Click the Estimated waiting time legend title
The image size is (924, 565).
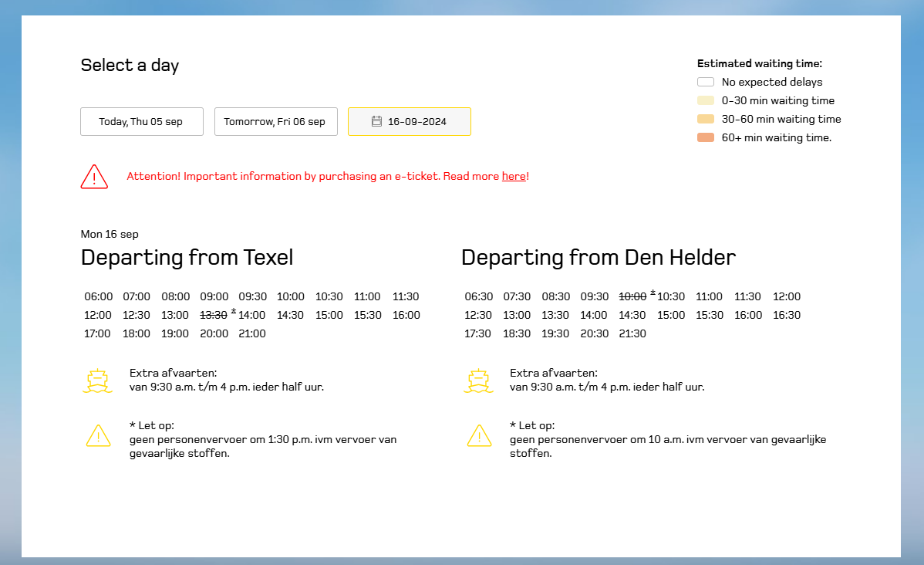[760, 64]
